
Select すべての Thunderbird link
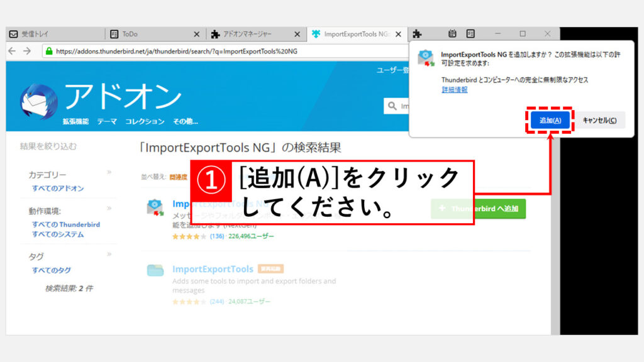[x=66, y=224]
